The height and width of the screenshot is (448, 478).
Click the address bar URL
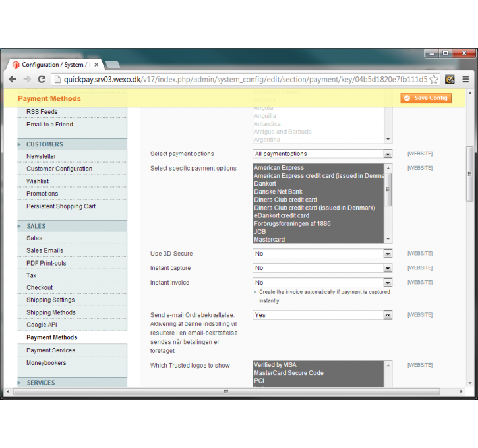coord(245,80)
